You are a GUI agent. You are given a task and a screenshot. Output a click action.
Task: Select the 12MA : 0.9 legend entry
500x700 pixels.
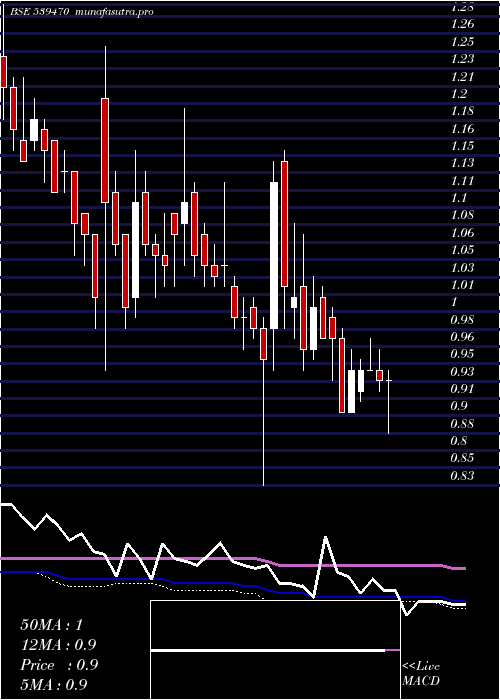58,645
